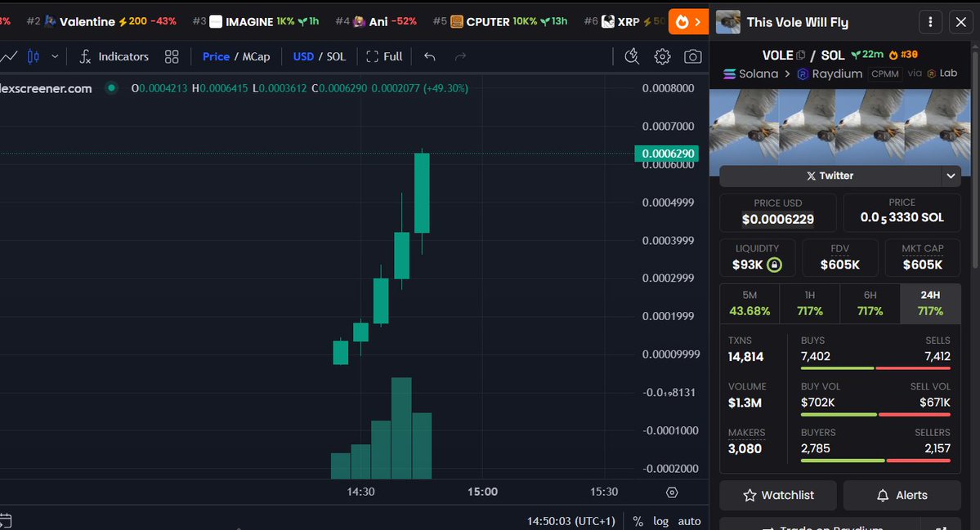Image resolution: width=980 pixels, height=530 pixels.
Task: Open trending token #3 IMAGINE
Action: [257, 21]
